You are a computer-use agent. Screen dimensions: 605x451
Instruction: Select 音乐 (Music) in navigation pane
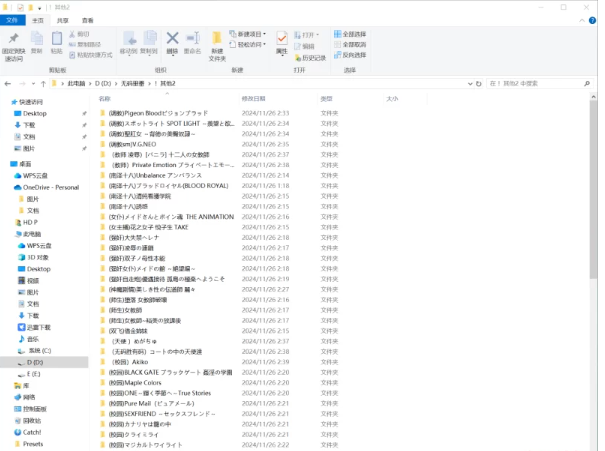(29, 339)
